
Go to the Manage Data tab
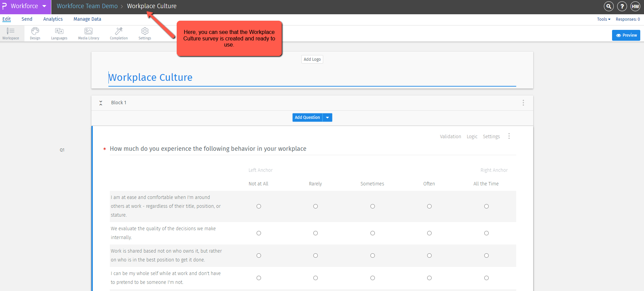point(87,19)
